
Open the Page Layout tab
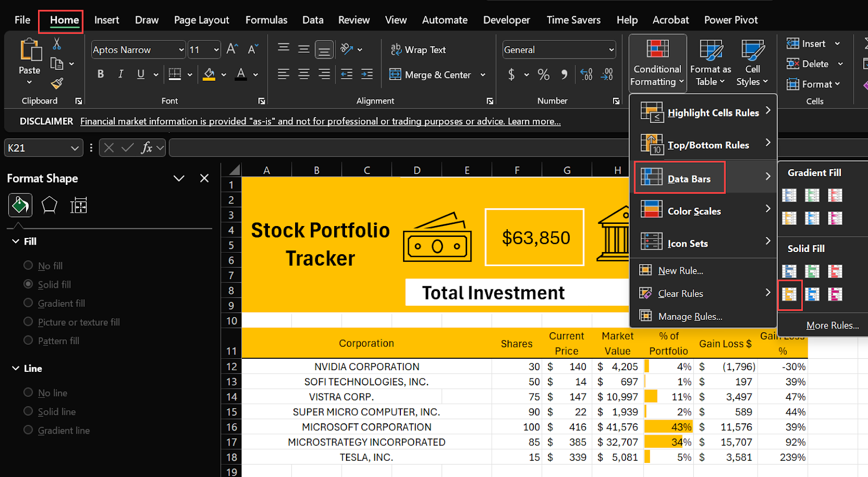201,20
